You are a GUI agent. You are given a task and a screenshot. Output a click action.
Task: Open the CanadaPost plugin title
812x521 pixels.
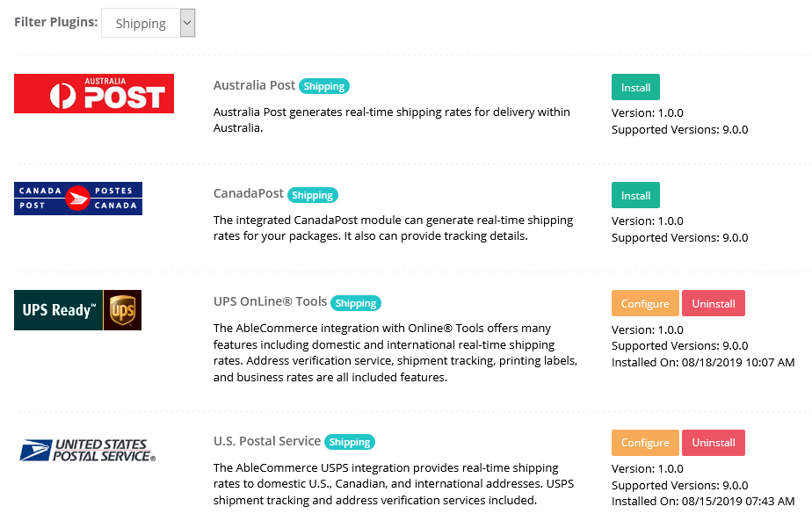click(249, 193)
